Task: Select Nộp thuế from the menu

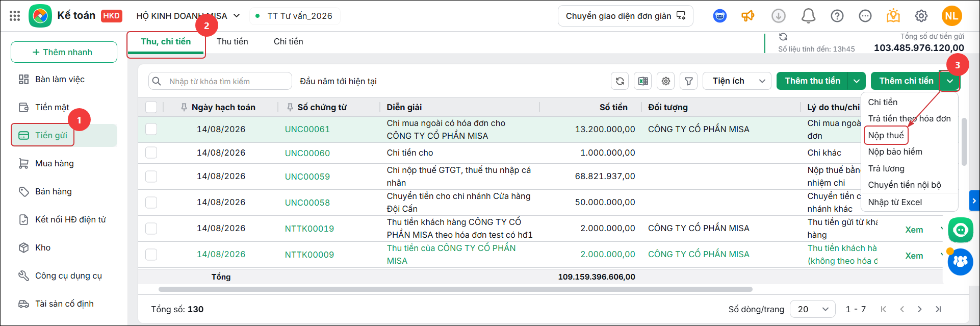Action: point(886,135)
